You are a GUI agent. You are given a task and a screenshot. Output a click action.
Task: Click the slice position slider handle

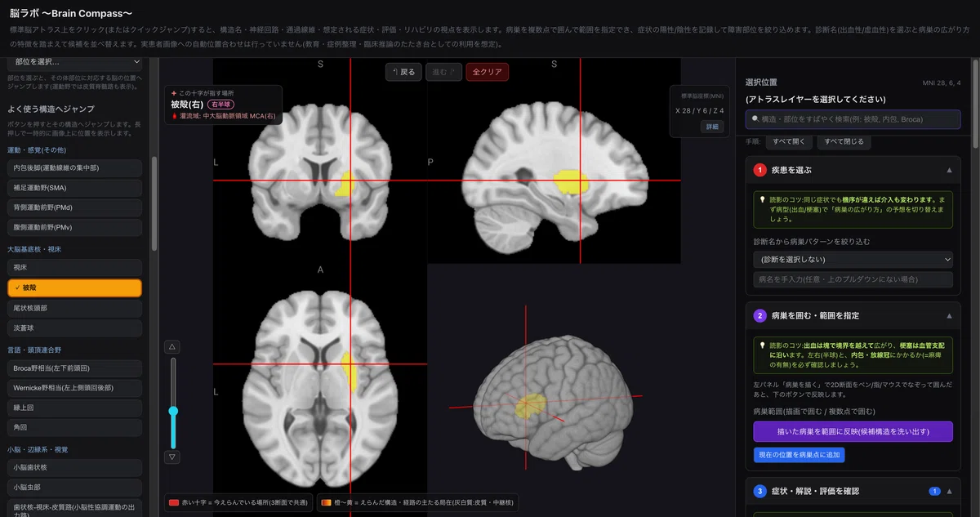pyautogui.click(x=172, y=411)
